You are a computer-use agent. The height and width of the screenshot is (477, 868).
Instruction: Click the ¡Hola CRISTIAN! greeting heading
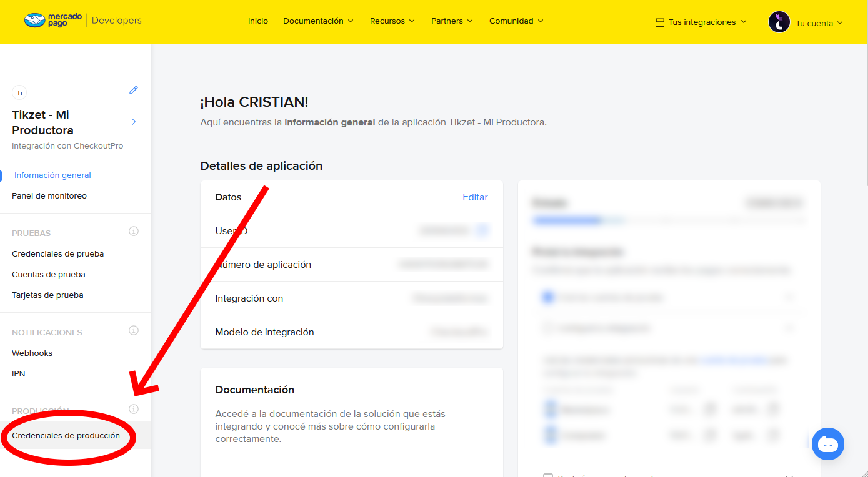(x=254, y=102)
